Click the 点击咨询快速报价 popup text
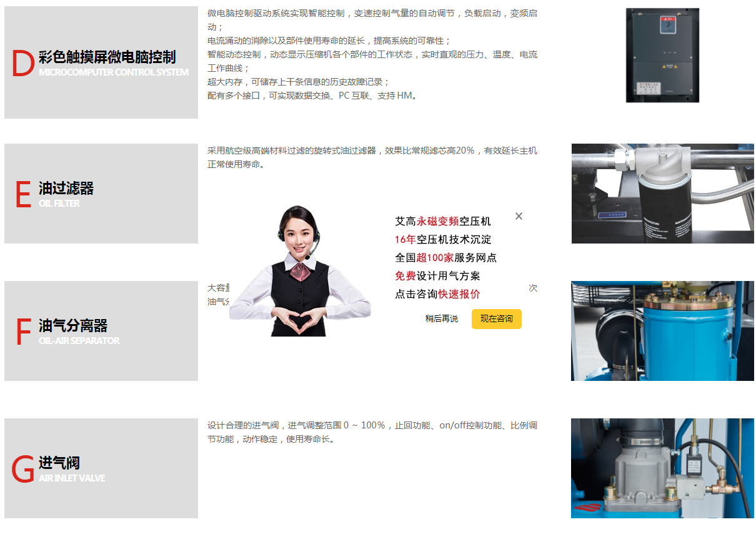 (437, 294)
